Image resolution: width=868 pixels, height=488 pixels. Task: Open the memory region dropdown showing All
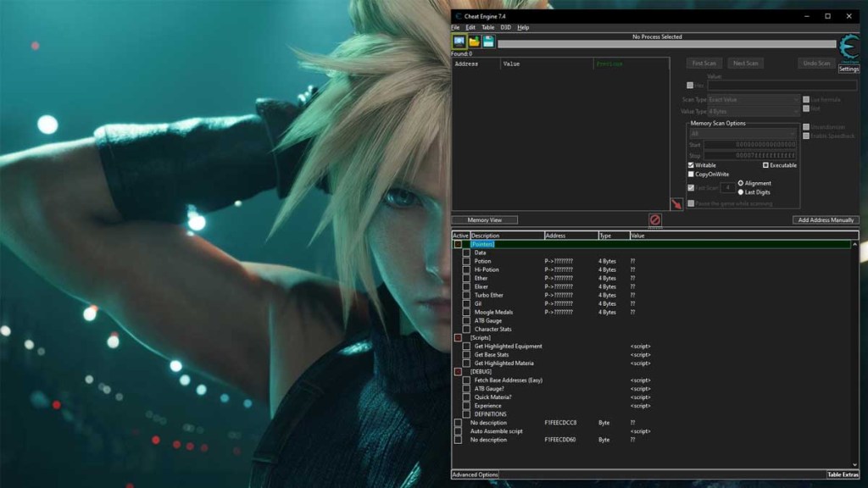pos(743,133)
